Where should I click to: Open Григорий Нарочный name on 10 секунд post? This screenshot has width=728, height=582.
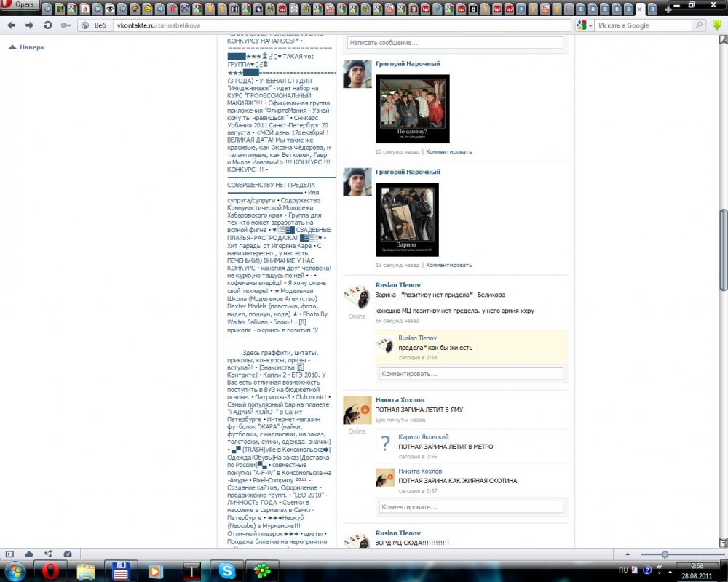coord(408,64)
